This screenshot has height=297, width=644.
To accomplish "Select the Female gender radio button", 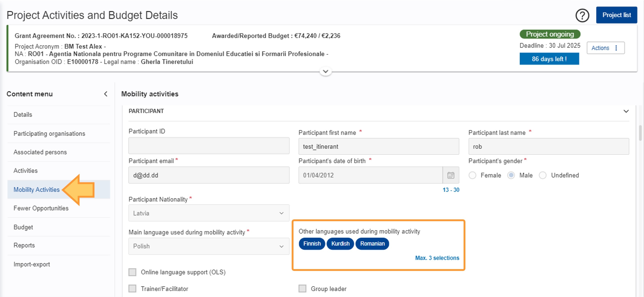I will [x=472, y=175].
